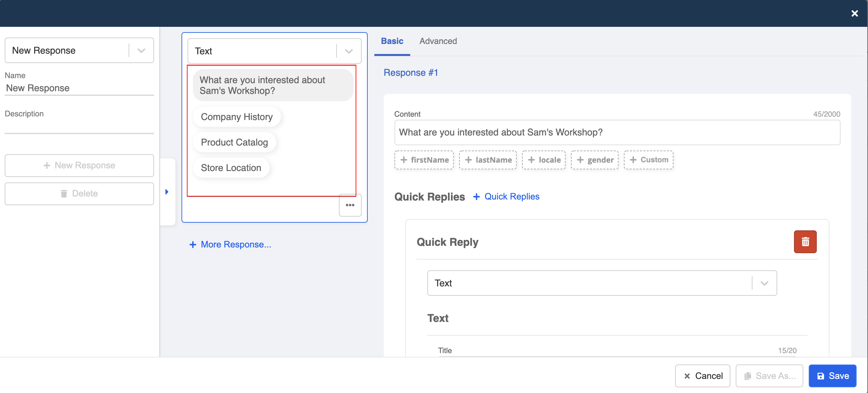Switch to the Advanced tab
Screen dimensions: 868x393
438,41
